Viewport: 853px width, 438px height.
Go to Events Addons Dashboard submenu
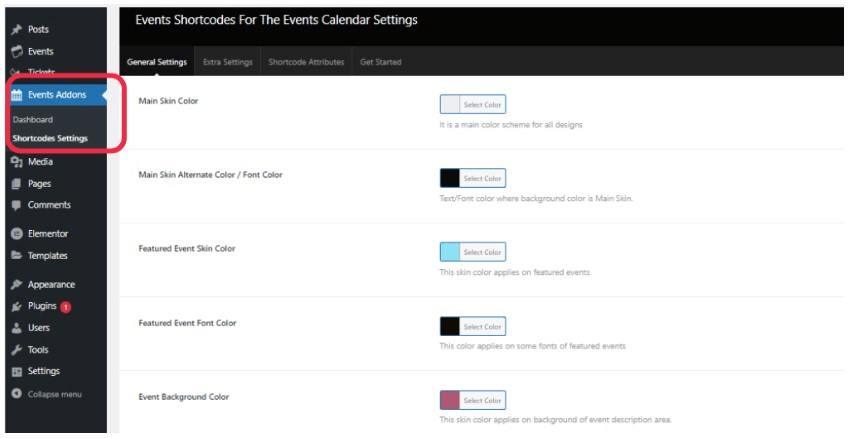pos(33,120)
